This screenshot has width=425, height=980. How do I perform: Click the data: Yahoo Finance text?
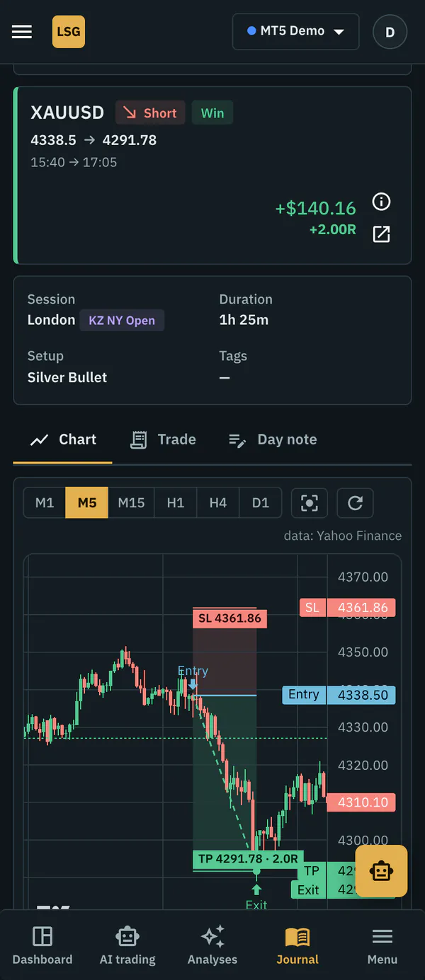click(x=343, y=536)
